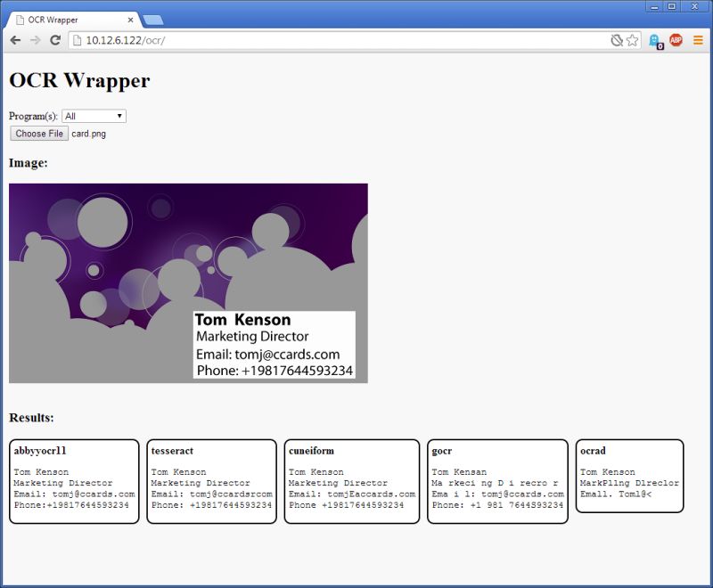Open the Chrome hamburger menu
713x588 pixels.
[697, 39]
